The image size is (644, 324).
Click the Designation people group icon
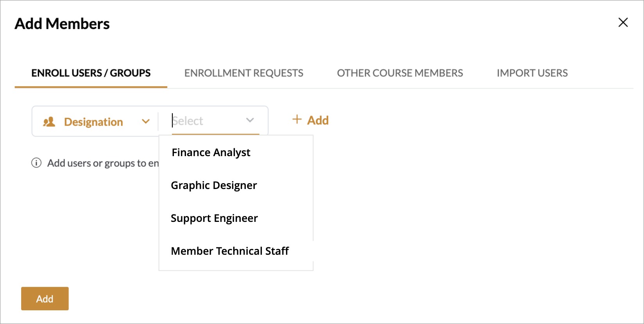click(49, 122)
